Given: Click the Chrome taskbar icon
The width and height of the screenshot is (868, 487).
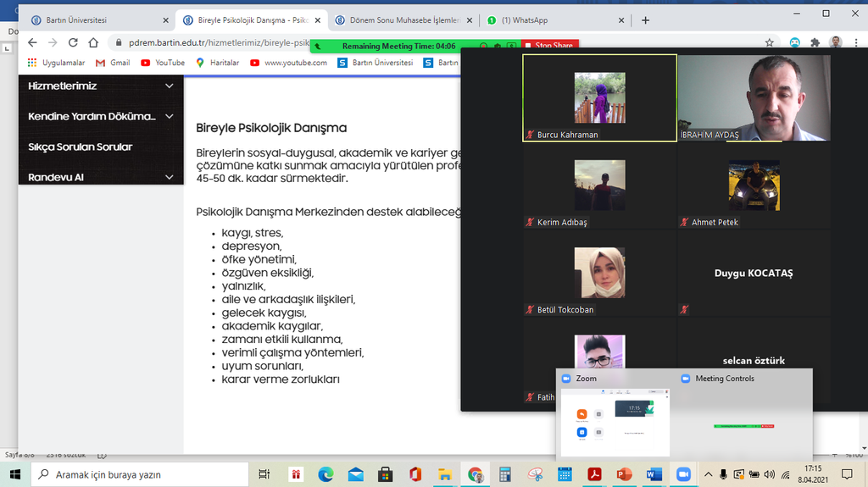Looking at the screenshot, I should 475,474.
